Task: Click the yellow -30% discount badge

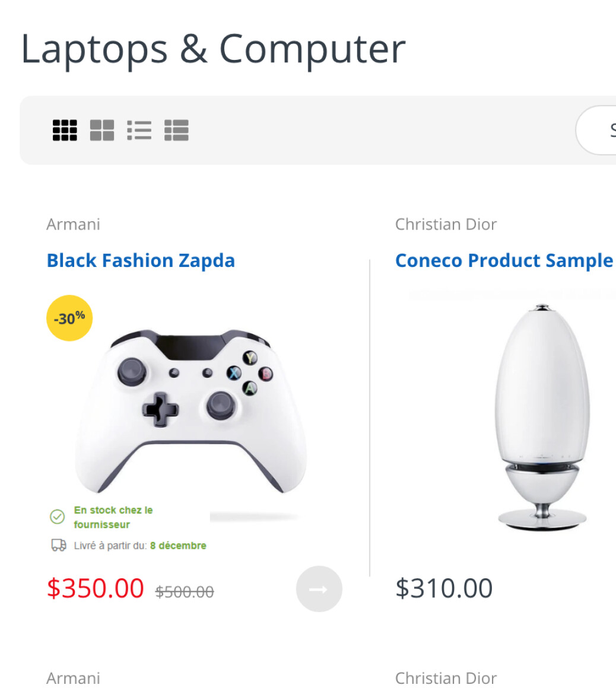Action: coord(69,318)
